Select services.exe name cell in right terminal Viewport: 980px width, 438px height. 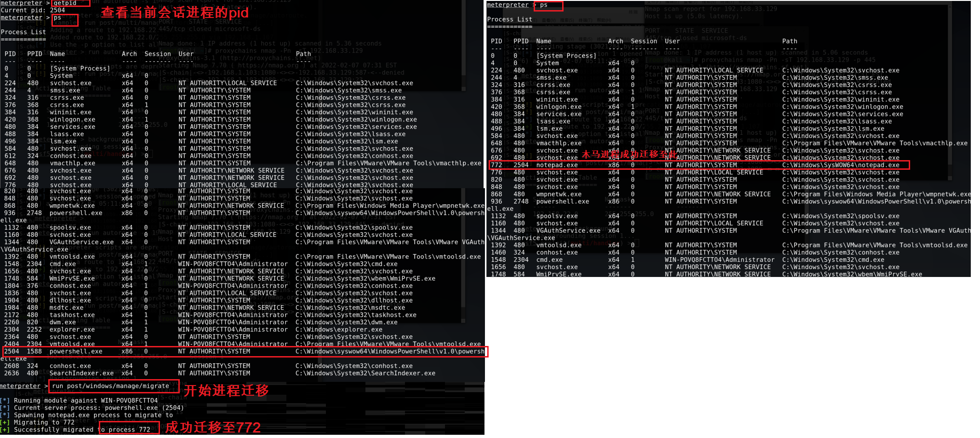pyautogui.click(x=559, y=114)
